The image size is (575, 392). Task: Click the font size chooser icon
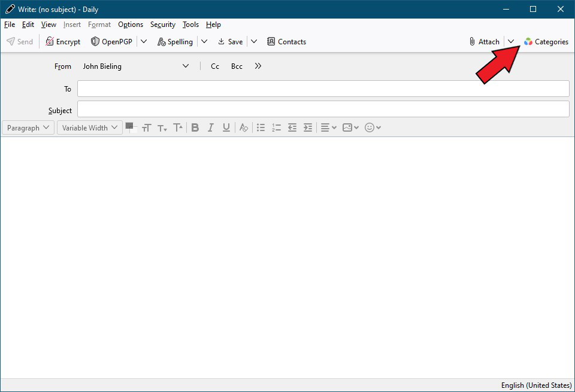(146, 127)
